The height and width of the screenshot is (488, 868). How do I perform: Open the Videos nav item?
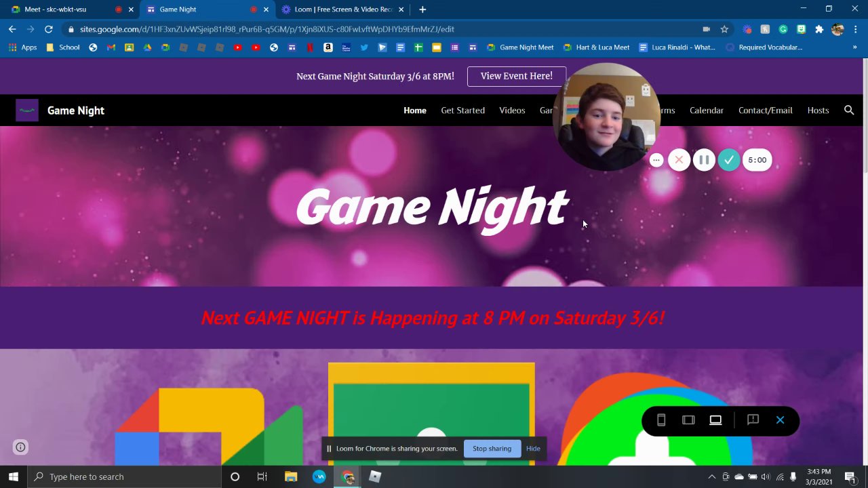[512, 110]
